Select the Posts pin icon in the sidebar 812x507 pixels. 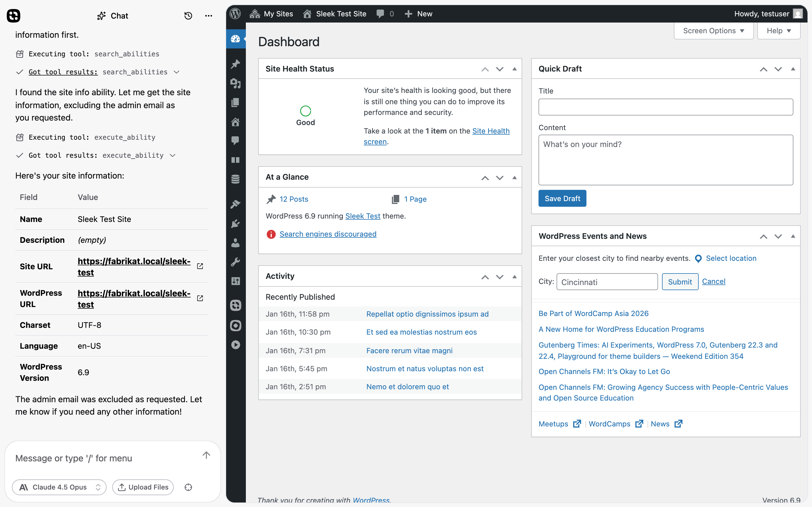236,64
